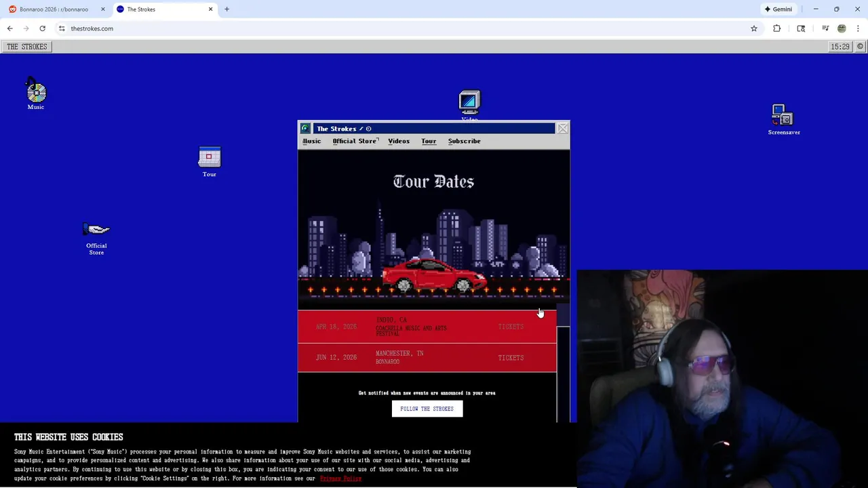View site information icon in address bar
Viewport: 868px width, 488px height.
62,28
